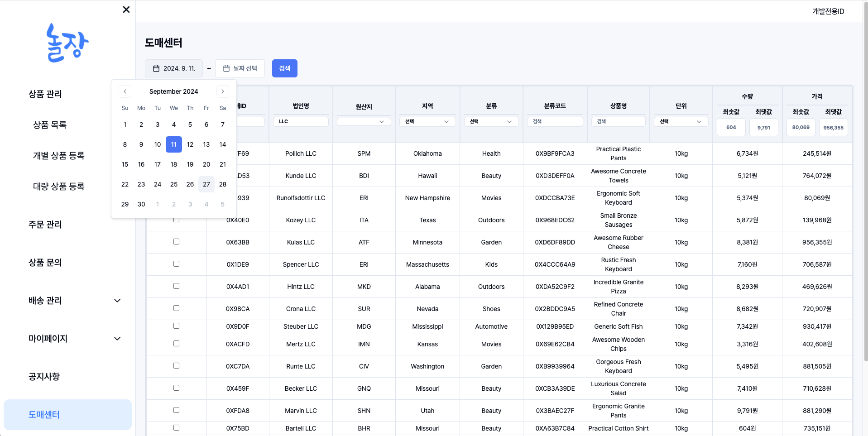Go to previous month in calendar
This screenshot has width=868, height=436.
(125, 91)
